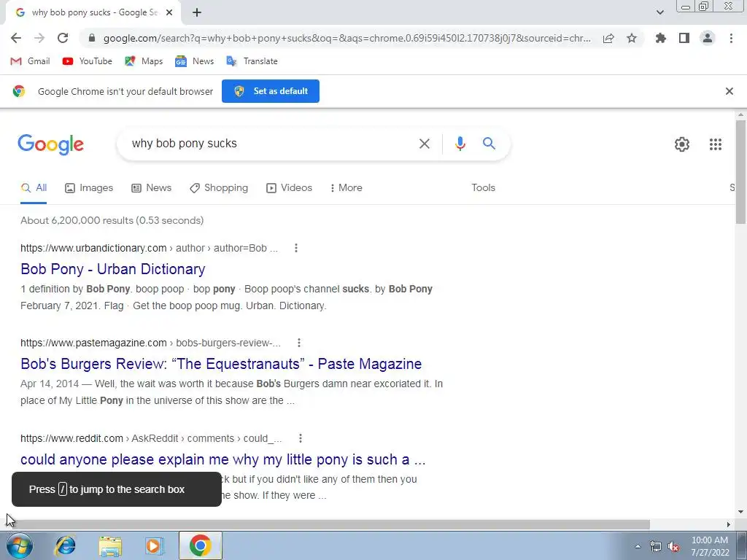
Task: Start voice search with microphone
Action: click(x=460, y=144)
